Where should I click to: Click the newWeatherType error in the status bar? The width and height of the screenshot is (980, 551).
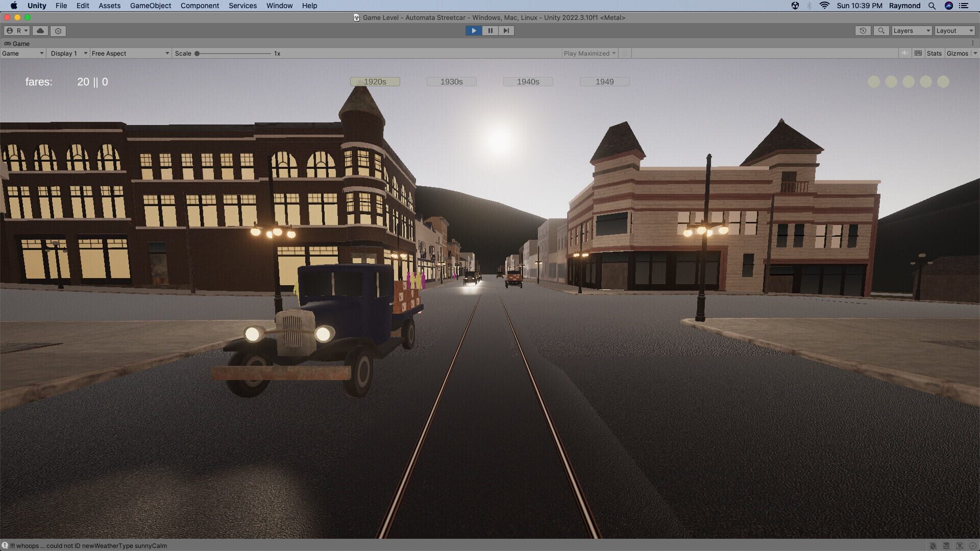point(87,545)
